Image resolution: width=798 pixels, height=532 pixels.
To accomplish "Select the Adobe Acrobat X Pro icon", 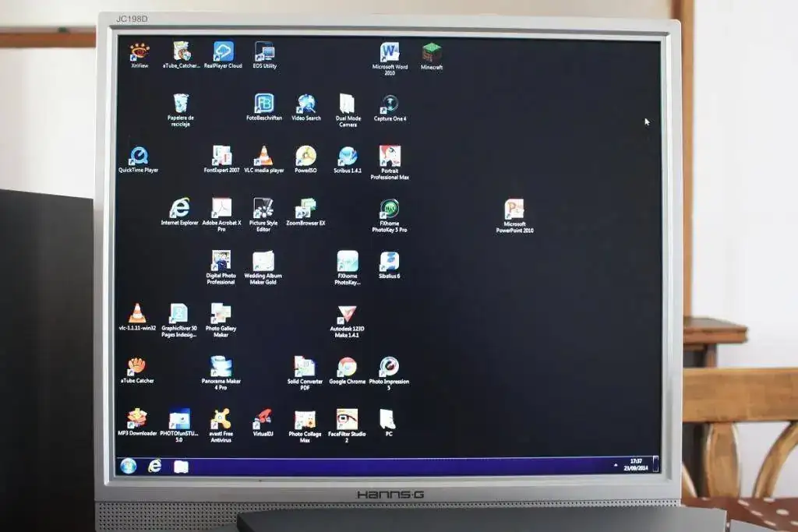I will click(221, 209).
